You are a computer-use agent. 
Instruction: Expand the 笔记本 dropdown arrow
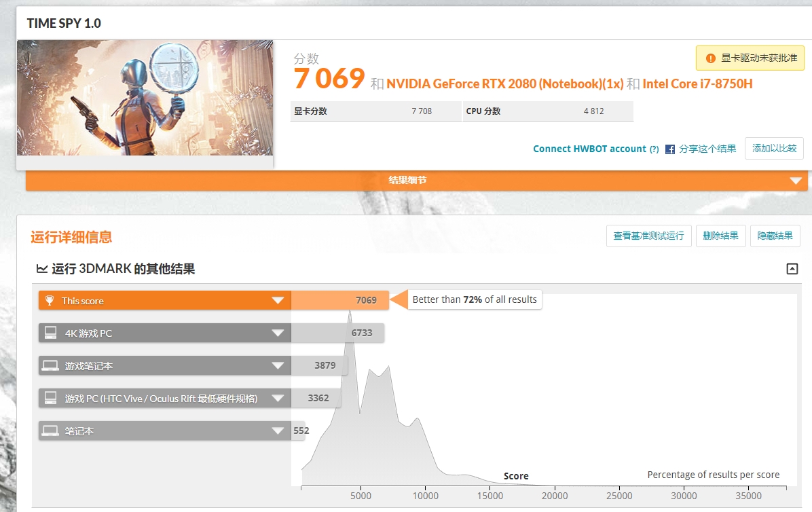(x=278, y=431)
